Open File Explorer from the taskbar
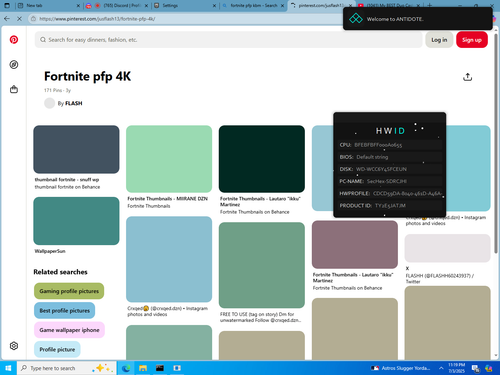This screenshot has height=375, width=500. point(143,368)
